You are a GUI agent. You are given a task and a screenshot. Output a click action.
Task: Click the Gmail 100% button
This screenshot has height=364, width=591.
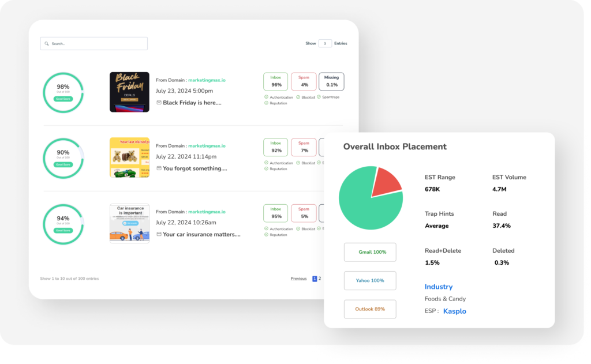[x=370, y=252]
